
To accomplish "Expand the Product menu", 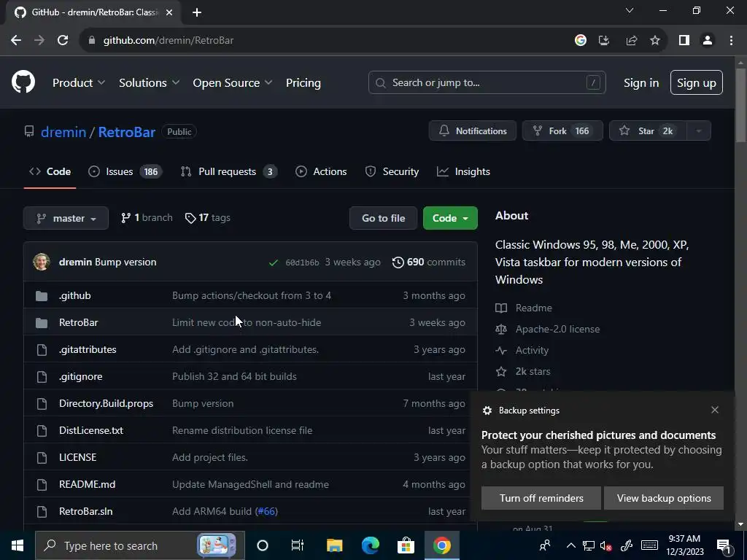I will click(79, 83).
